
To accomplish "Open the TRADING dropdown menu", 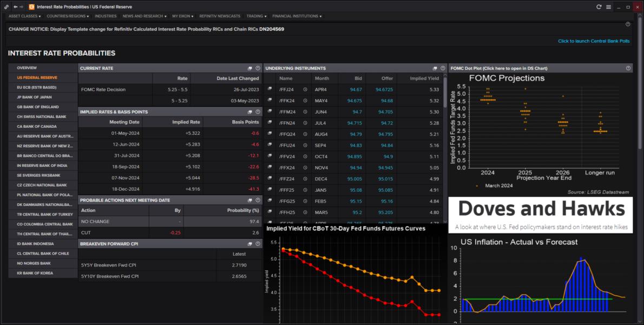I will tap(257, 16).
